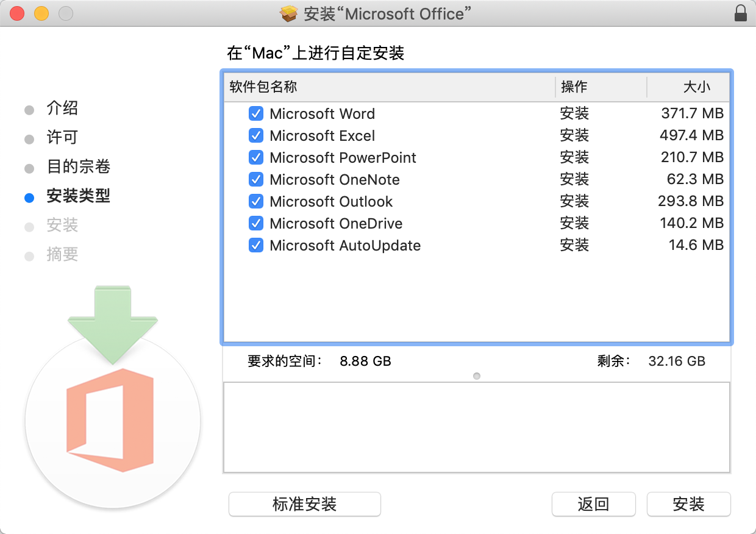Uncheck the Microsoft PowerPoint package
Image resolution: width=756 pixels, height=534 pixels.
[256, 157]
